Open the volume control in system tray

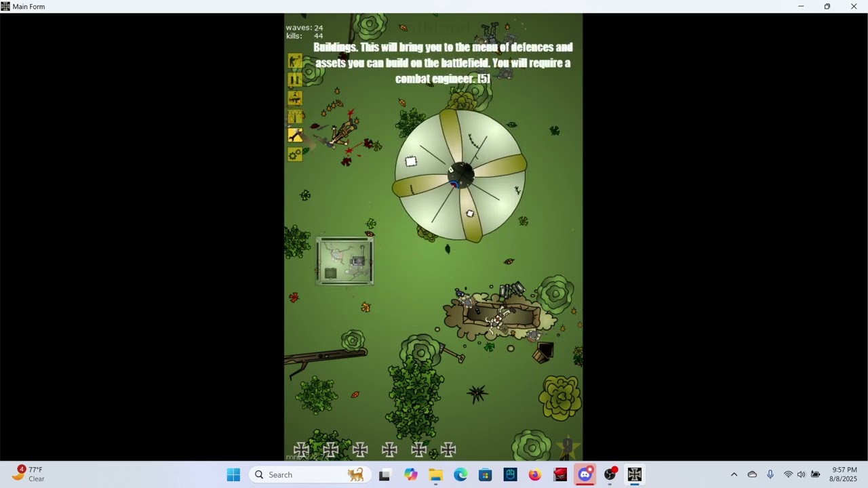click(801, 474)
